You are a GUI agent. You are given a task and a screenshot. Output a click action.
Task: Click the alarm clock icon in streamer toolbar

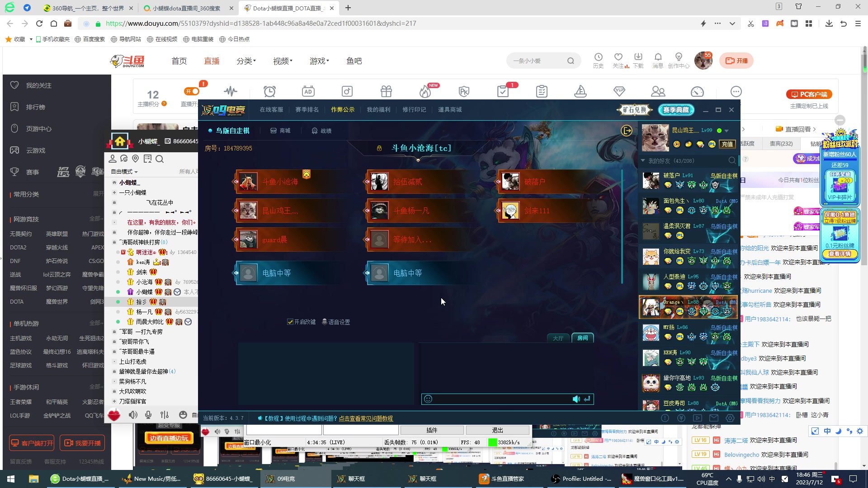pyautogui.click(x=269, y=91)
